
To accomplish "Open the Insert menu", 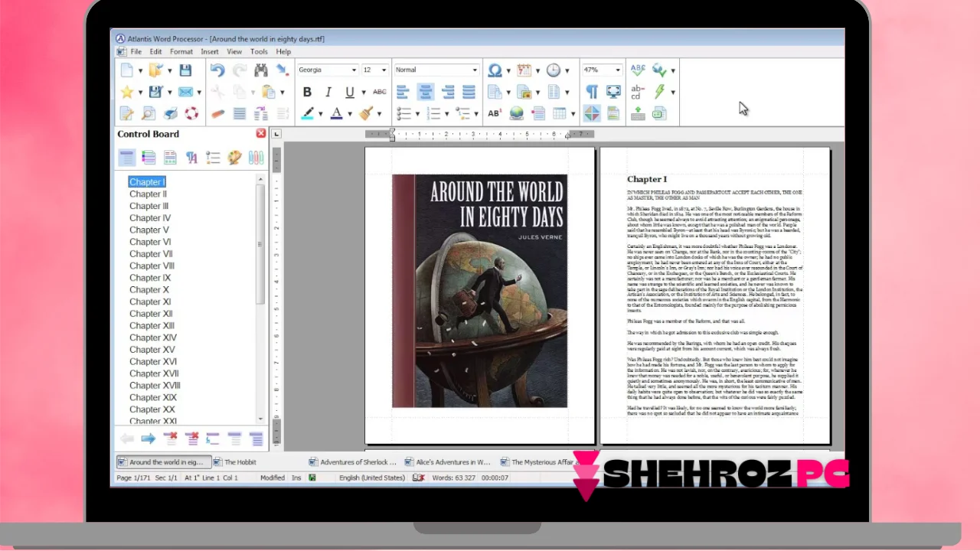I will [210, 51].
